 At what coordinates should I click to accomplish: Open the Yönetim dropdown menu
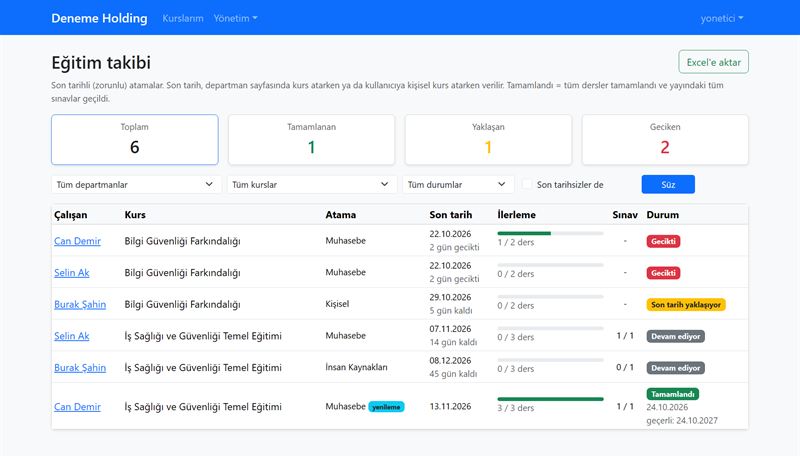(235, 18)
